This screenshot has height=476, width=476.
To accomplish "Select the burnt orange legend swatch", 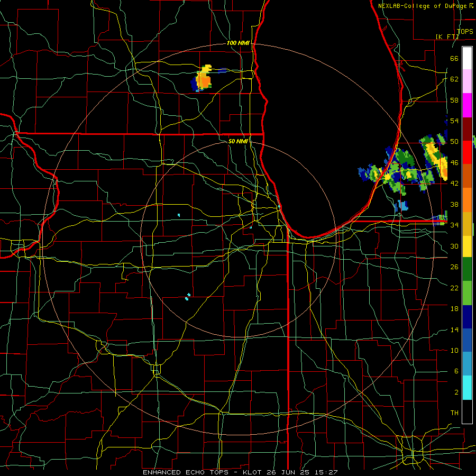I will coord(467,176).
